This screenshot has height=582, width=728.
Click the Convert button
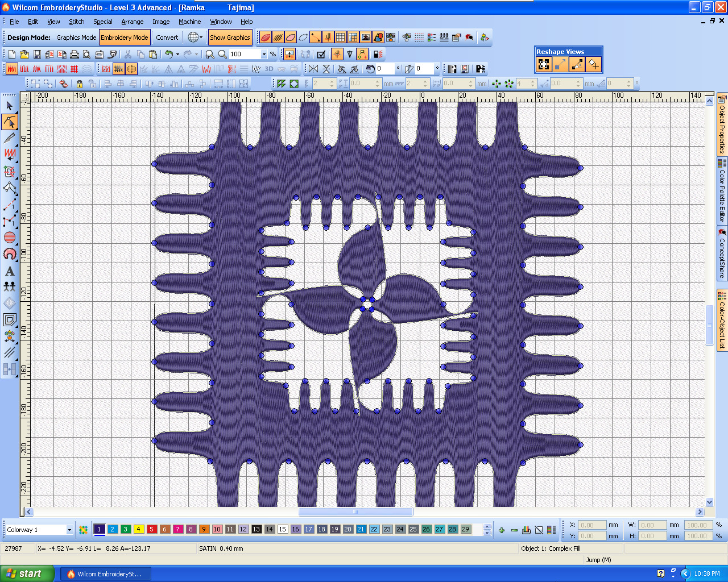coord(167,38)
